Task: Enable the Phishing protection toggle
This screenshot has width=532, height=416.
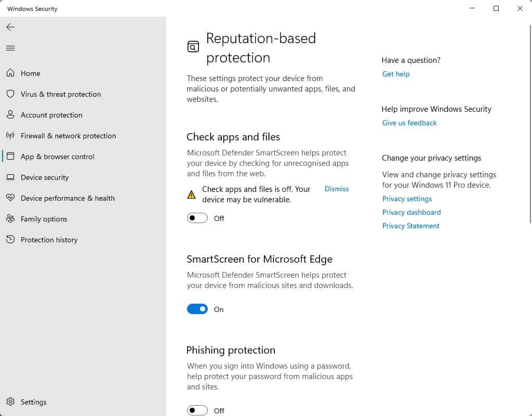Action: tap(197, 410)
